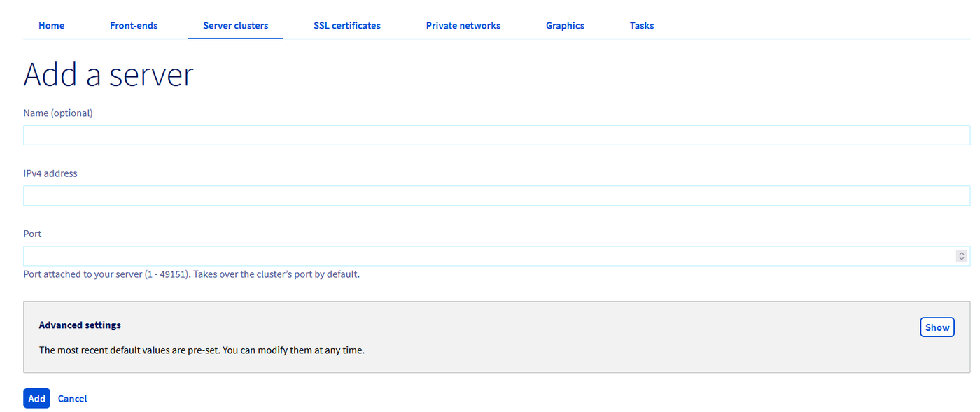Show the Advanced settings options
Image resolution: width=980 pixels, height=412 pixels.
coord(937,327)
